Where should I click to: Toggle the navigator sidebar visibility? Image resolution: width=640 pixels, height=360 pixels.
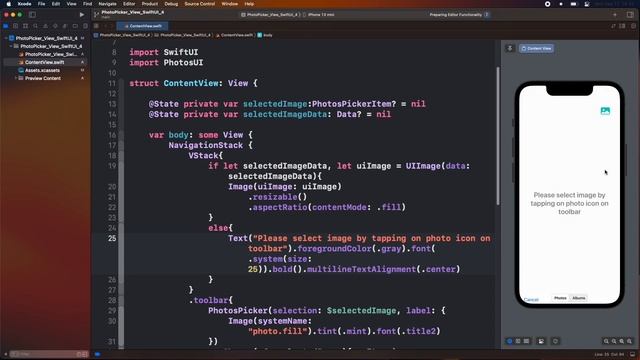click(32, 15)
